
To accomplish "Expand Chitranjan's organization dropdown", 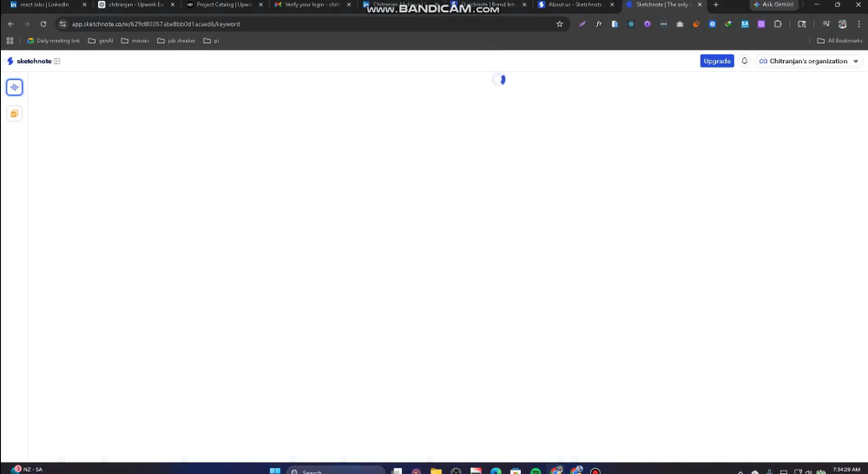I will point(809,61).
